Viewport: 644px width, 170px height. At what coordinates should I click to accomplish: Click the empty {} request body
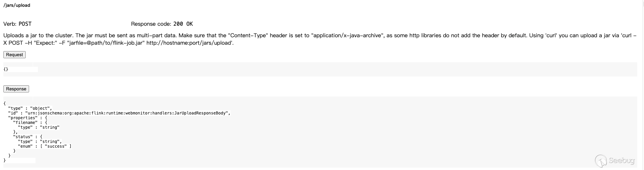[x=6, y=69]
